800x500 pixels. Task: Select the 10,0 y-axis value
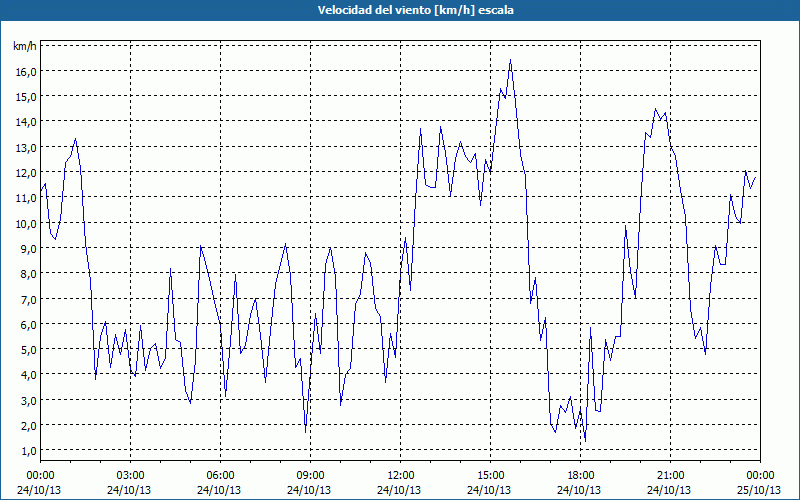click(x=27, y=223)
